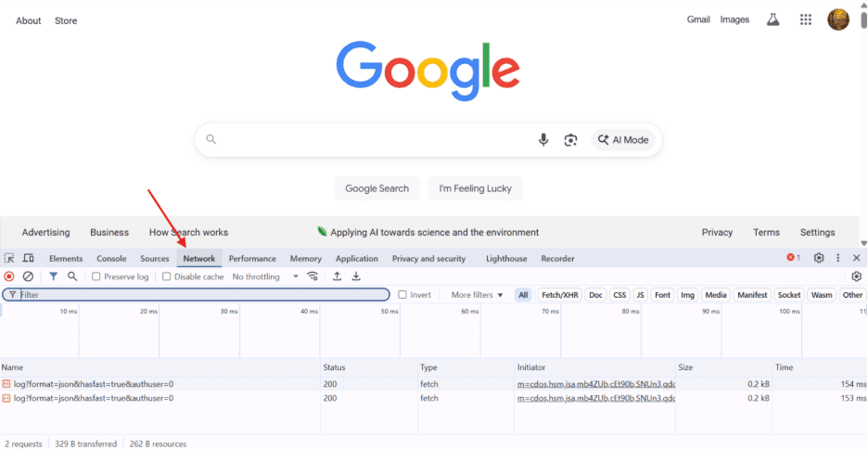868x449 pixels.
Task: Switch to the Performance tab
Action: pyautogui.click(x=252, y=259)
